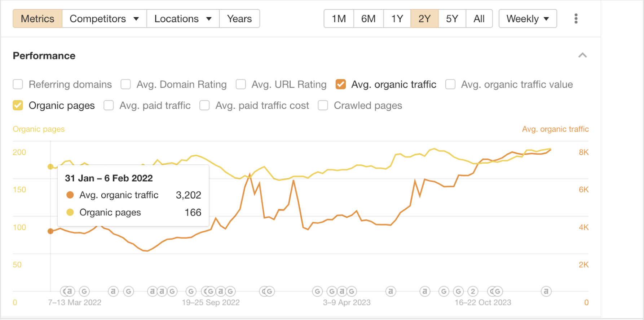Click the '150' left axis label
Image resolution: width=644 pixels, height=320 pixels.
pyautogui.click(x=19, y=190)
